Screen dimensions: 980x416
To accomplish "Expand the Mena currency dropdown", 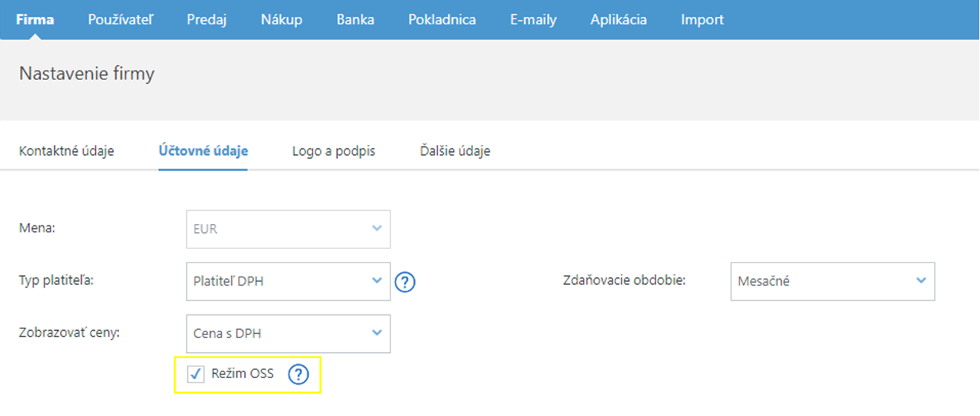I will click(x=287, y=229).
